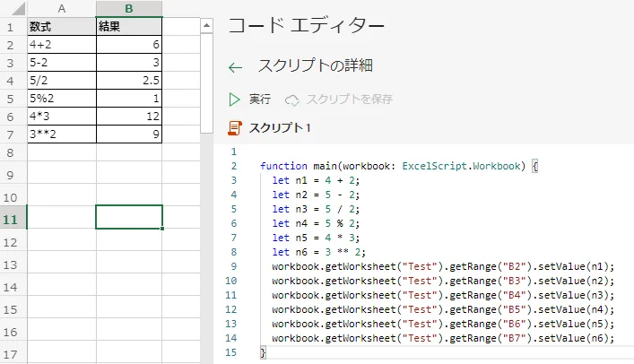Select column A header
Screen dimensions: 634x364
pyautogui.click(x=61, y=8)
